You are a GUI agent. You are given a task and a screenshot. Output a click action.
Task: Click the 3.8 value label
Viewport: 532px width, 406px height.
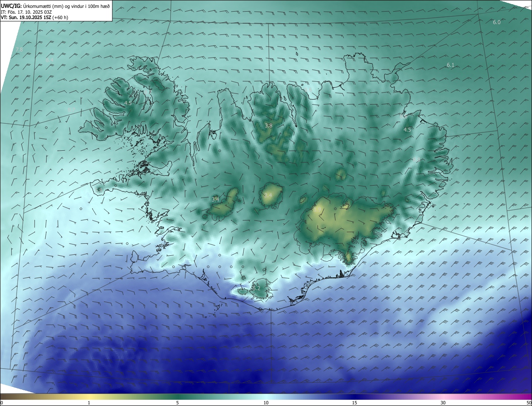point(268,126)
